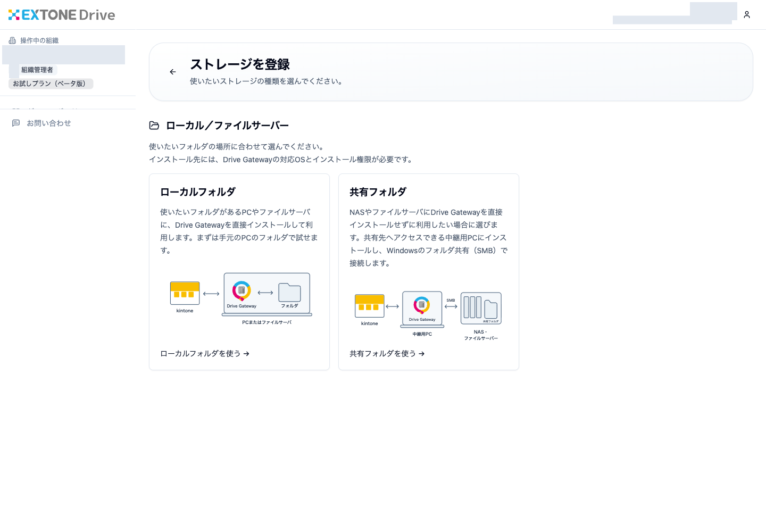
Task: Click the ローカルフォルダ description paragraph
Action: tap(239, 231)
